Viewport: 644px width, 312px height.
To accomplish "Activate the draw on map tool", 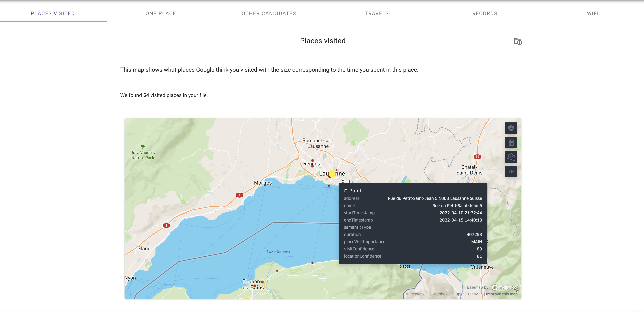I will [x=511, y=157].
